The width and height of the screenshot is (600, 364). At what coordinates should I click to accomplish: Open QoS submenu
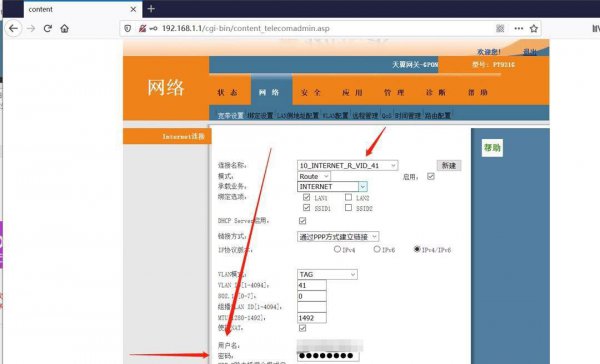[386, 115]
